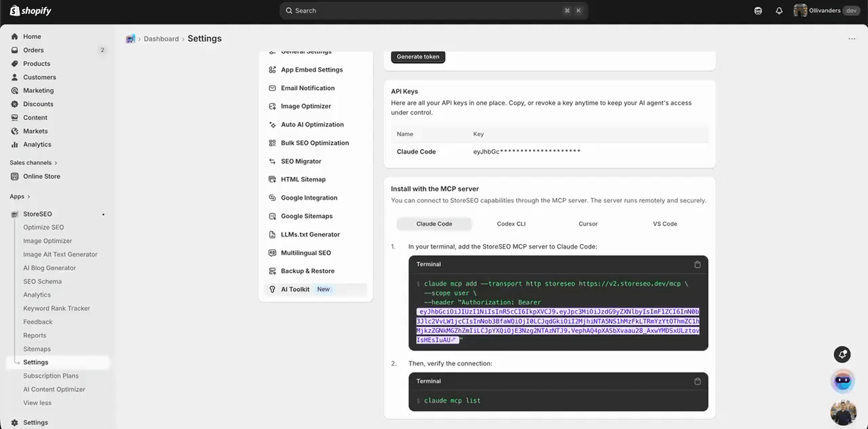This screenshot has width=868, height=429.
Task: Go to Products section
Action: click(x=36, y=63)
